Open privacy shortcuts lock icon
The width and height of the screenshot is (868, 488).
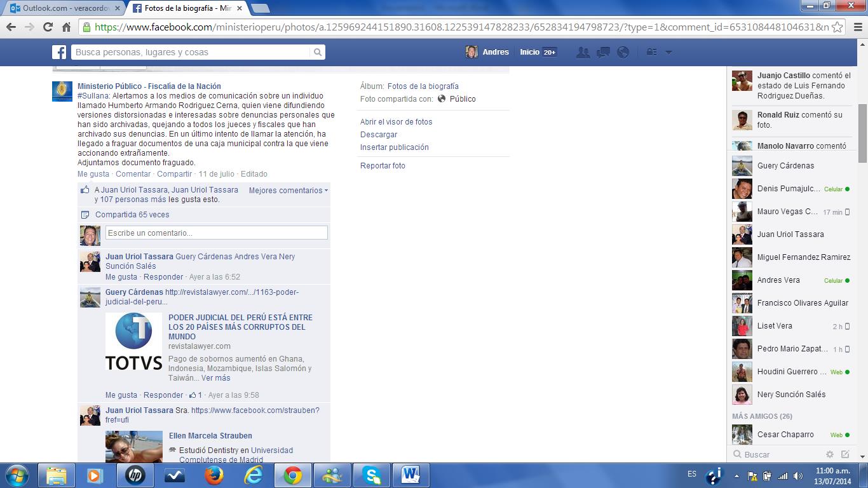tap(651, 52)
